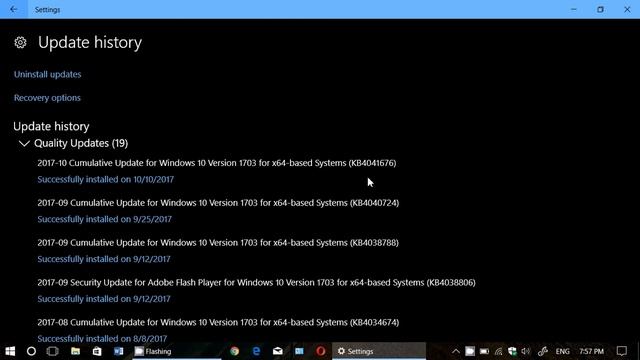Switch to the Flashing taskbar window
The image size is (640, 360).
[177, 351]
